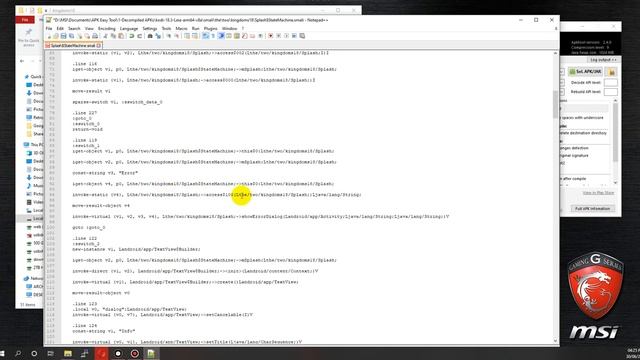The width and height of the screenshot is (640, 360).
Task: Open the File menu in Notepad++
Action: (49, 29)
